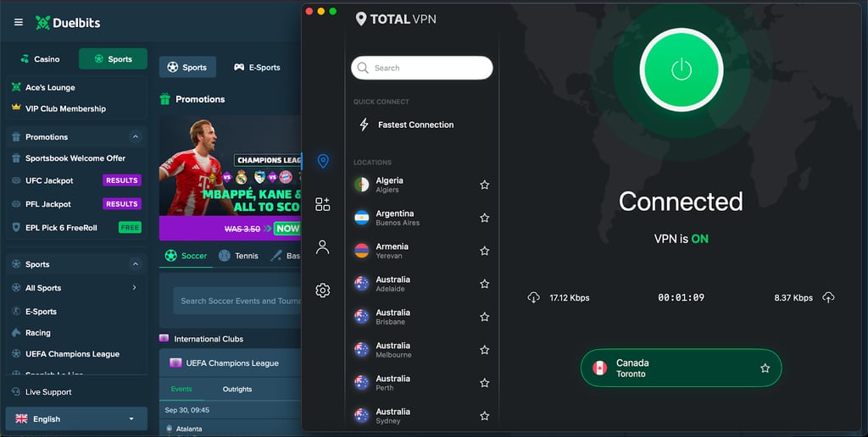868x437 pixels.
Task: Focus the VPN Search field
Action: click(422, 68)
